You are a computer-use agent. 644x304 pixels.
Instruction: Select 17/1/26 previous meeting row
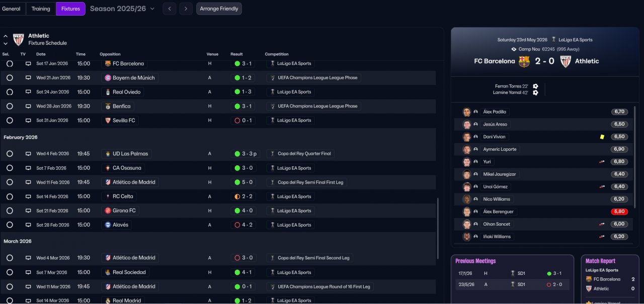(x=513, y=273)
